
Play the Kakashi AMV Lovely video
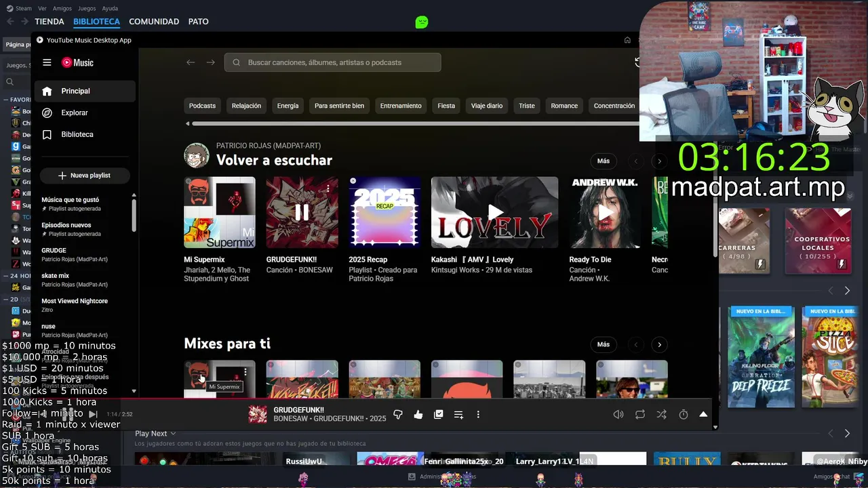pyautogui.click(x=495, y=212)
